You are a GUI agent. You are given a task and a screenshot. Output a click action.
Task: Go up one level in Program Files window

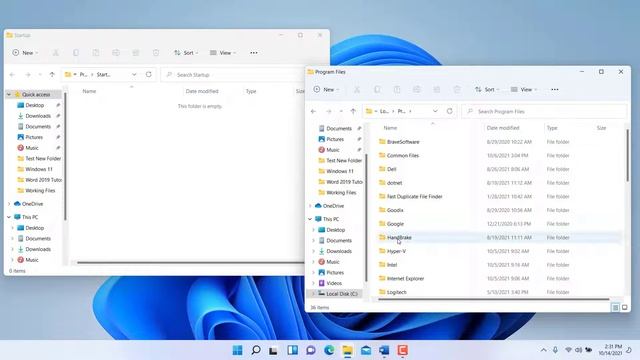[x=353, y=111]
